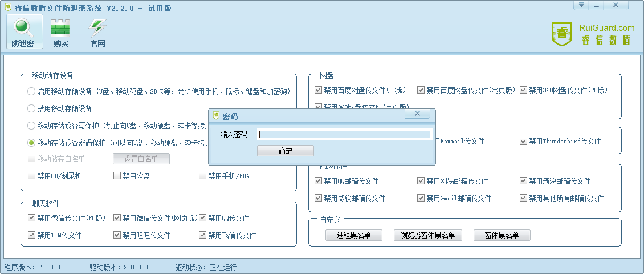644x274 pixels.
Task: Click 驱动版本: 2.0.0.0 status text
Action: point(119,267)
